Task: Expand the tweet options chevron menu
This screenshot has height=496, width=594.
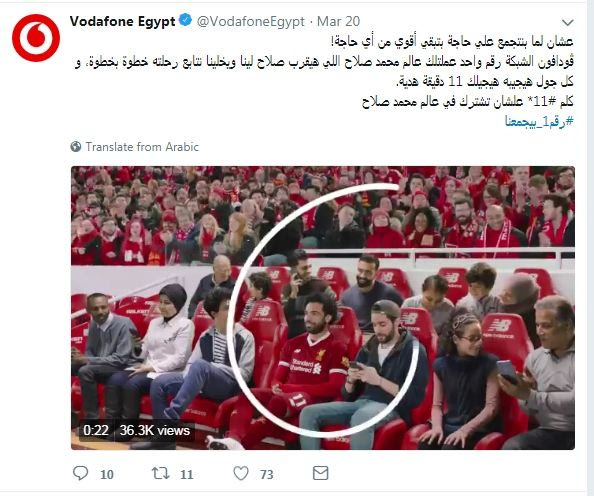Action: click(x=567, y=22)
